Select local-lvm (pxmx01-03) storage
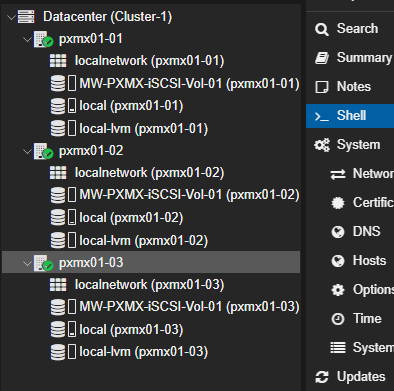This screenshot has height=391, width=394. [x=143, y=352]
